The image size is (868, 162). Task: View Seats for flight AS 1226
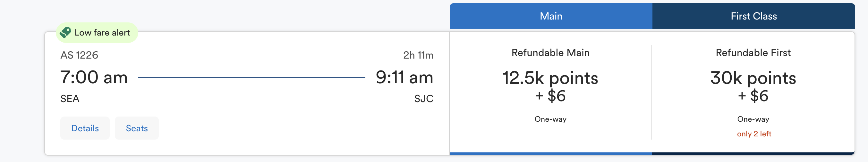pyautogui.click(x=137, y=128)
